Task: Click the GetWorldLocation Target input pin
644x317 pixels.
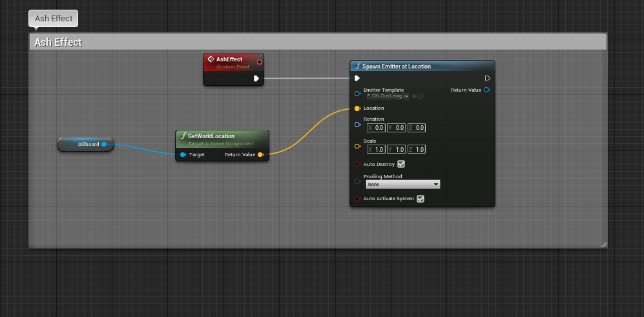Action: click(x=183, y=155)
